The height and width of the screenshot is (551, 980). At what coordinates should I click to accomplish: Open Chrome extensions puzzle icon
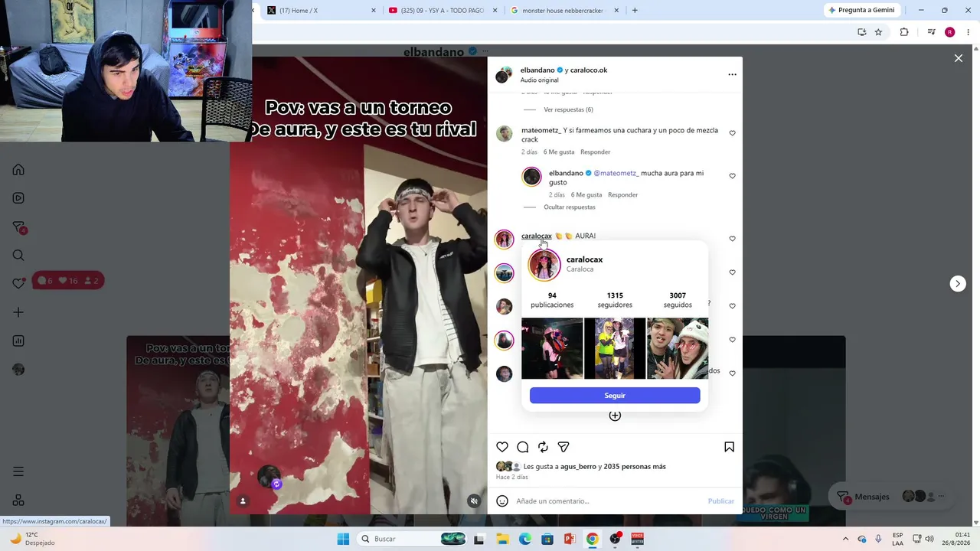[904, 32]
